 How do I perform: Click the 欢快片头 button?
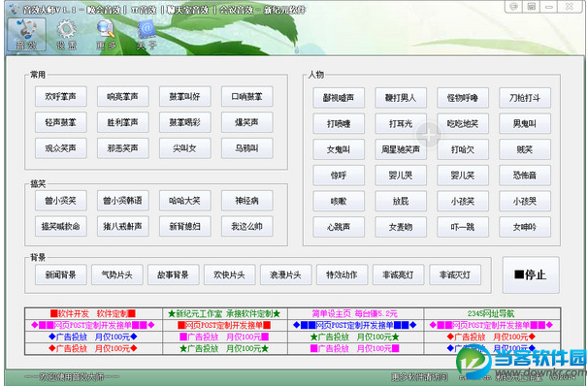[x=230, y=274]
